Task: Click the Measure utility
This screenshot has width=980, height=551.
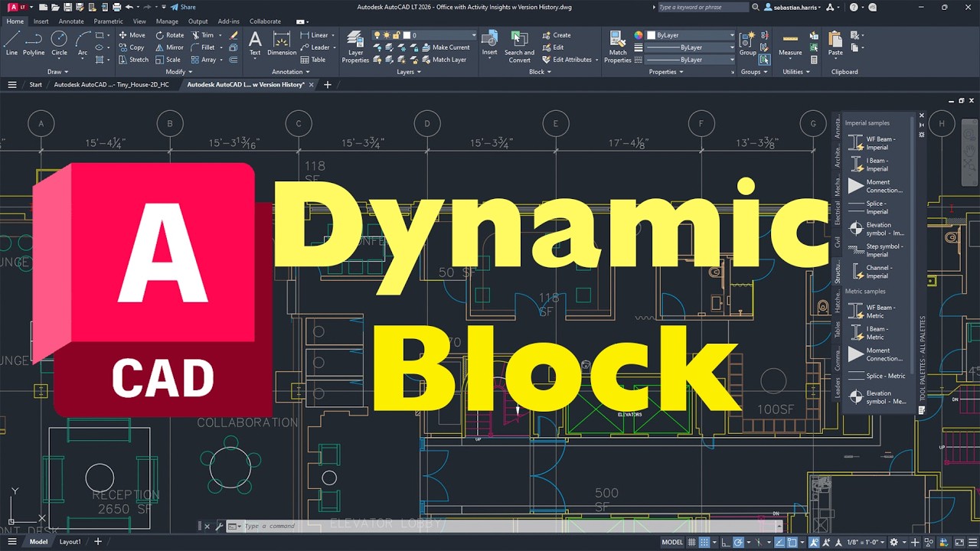Action: 790,44
